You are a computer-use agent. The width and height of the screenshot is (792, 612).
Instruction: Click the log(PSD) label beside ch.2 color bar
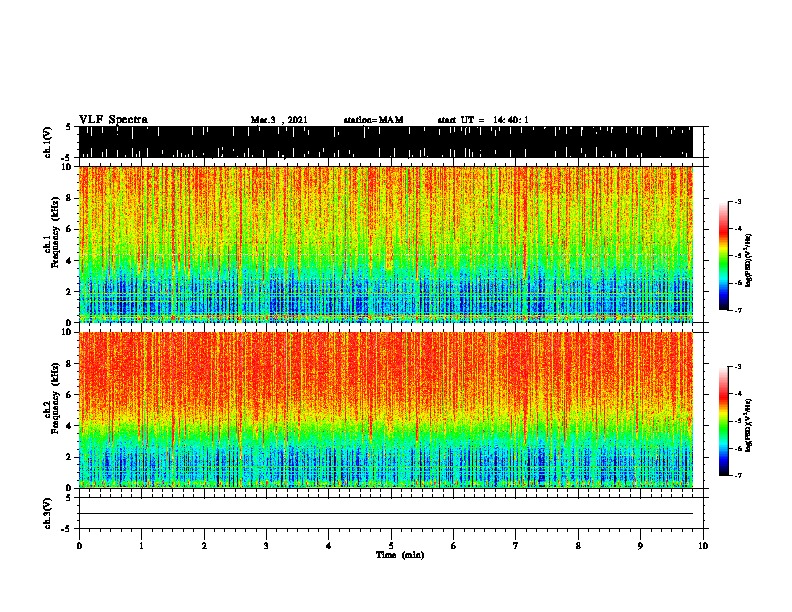click(749, 425)
